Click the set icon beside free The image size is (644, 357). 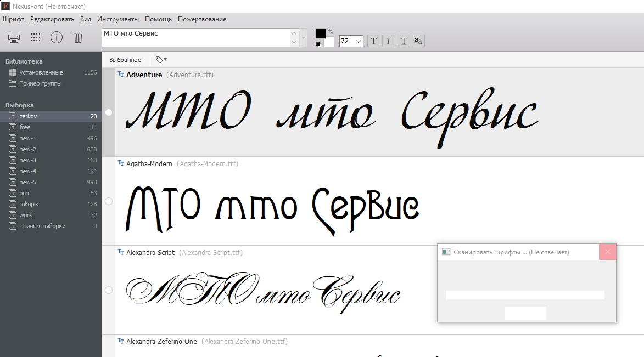13,127
